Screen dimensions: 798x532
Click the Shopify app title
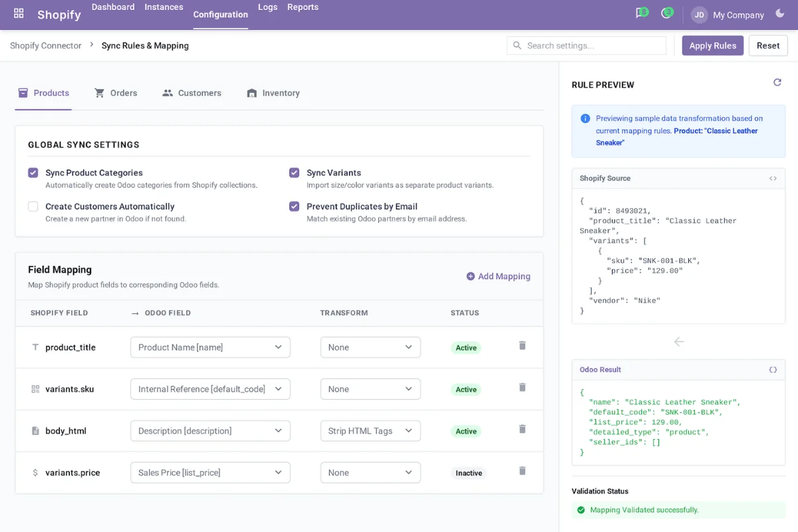[x=59, y=15]
